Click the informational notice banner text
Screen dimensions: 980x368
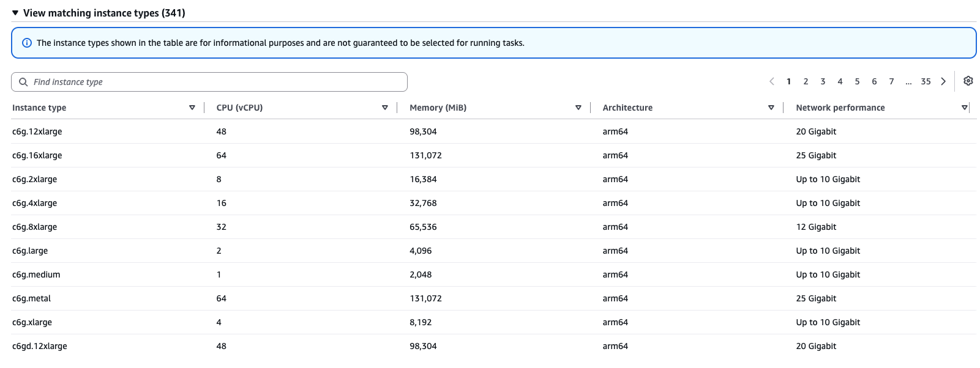point(280,43)
